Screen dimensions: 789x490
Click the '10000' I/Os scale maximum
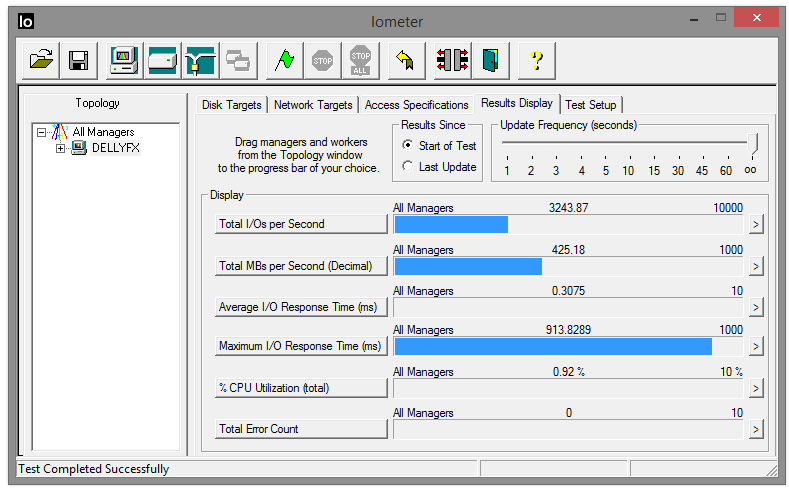tap(728, 208)
